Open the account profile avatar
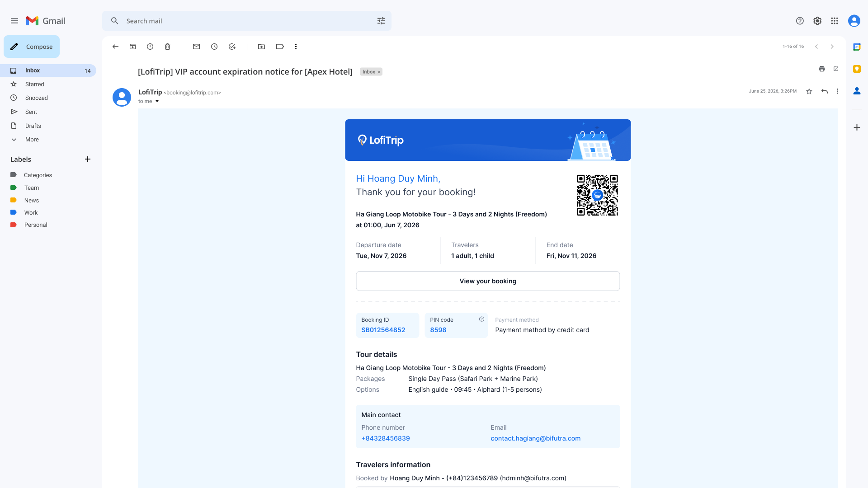The image size is (868, 488). (854, 21)
